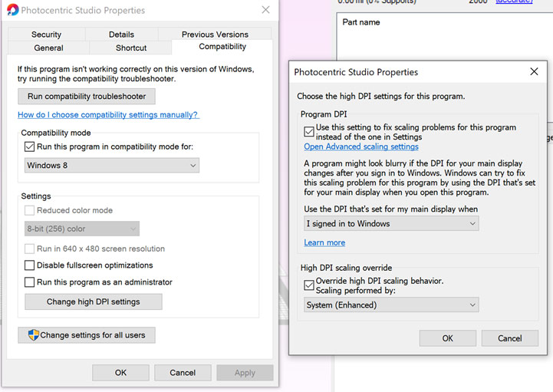Toggle Run in 640 x 480 screen resolution
This screenshot has width=553, height=392.
(30, 249)
